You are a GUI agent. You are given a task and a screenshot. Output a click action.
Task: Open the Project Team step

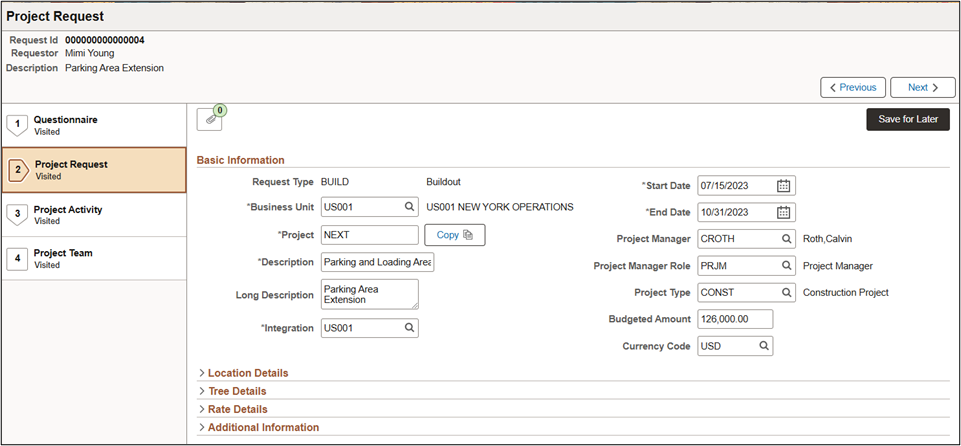(94, 259)
